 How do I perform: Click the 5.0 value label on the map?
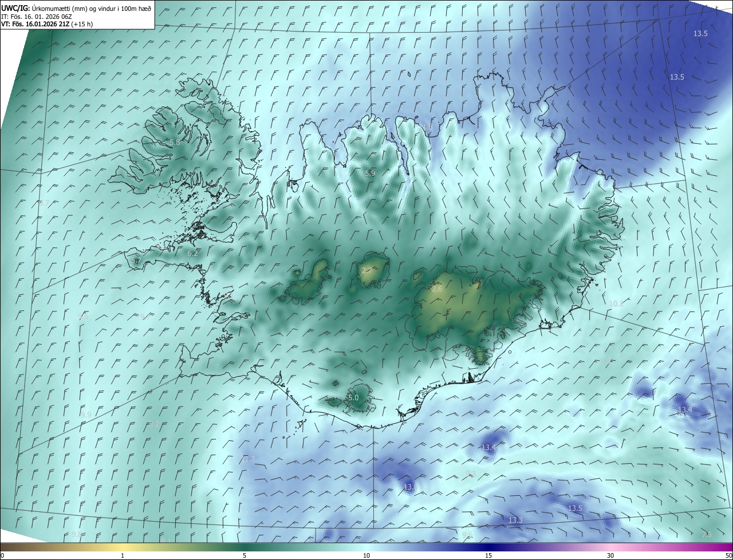click(353, 397)
